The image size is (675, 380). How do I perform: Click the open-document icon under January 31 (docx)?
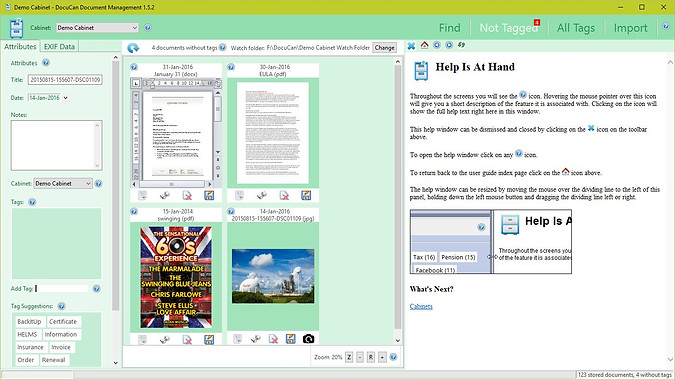(142, 195)
